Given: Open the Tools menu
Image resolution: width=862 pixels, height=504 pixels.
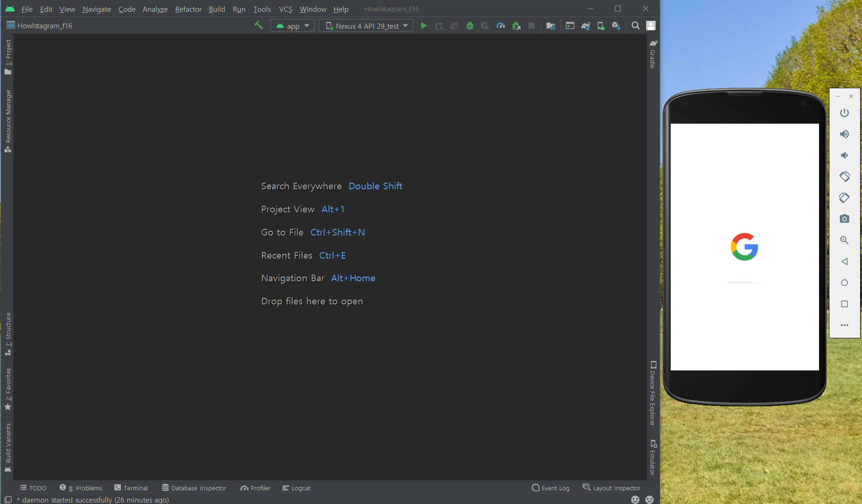Looking at the screenshot, I should coord(262,9).
